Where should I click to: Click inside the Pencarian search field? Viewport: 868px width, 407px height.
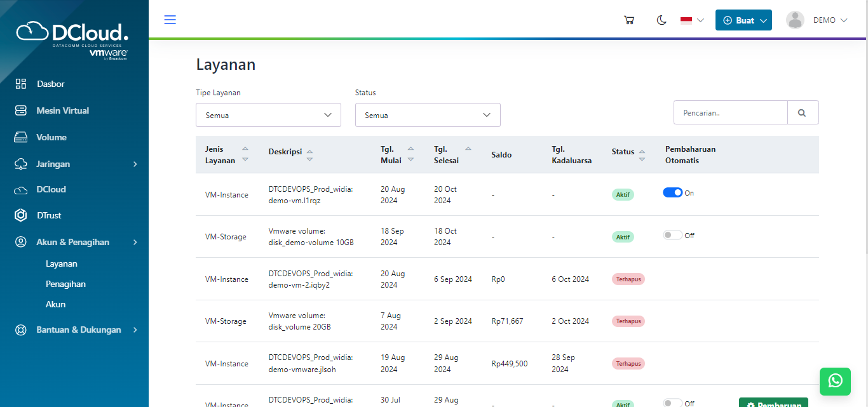point(729,112)
